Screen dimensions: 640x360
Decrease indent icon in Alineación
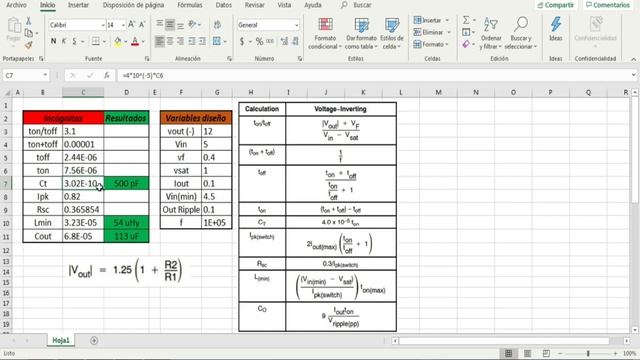point(191,41)
